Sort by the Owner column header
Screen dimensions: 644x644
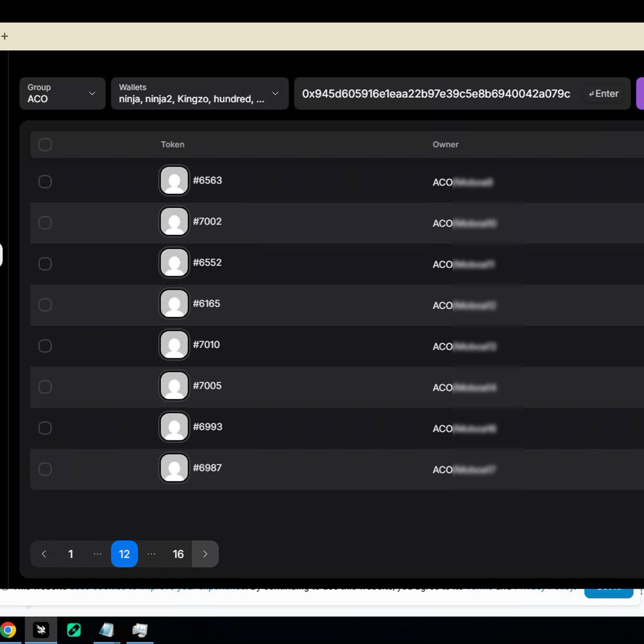[x=445, y=144]
